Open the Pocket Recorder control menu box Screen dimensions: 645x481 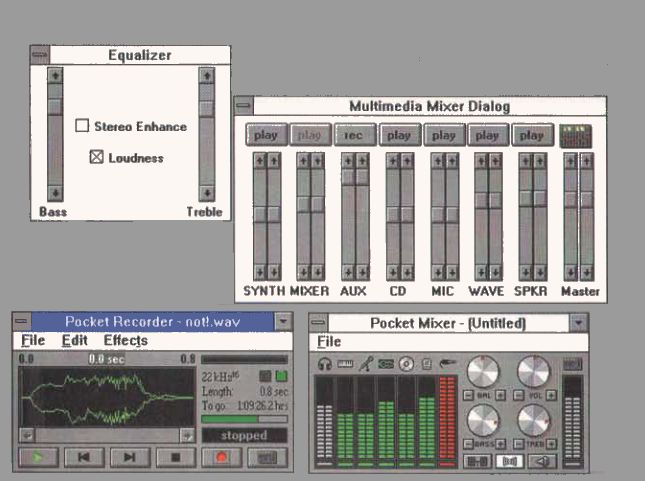[22, 321]
